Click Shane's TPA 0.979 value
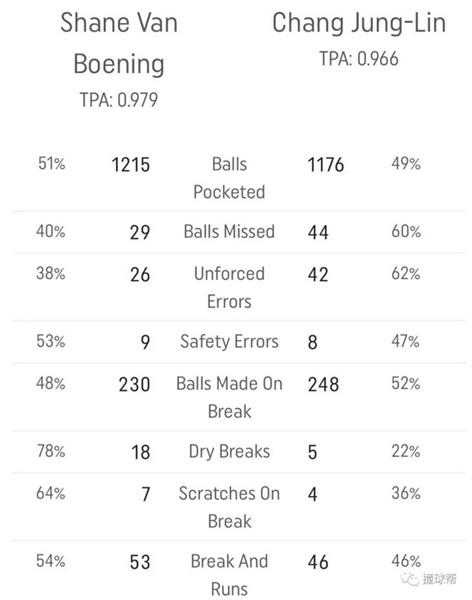 click(119, 100)
